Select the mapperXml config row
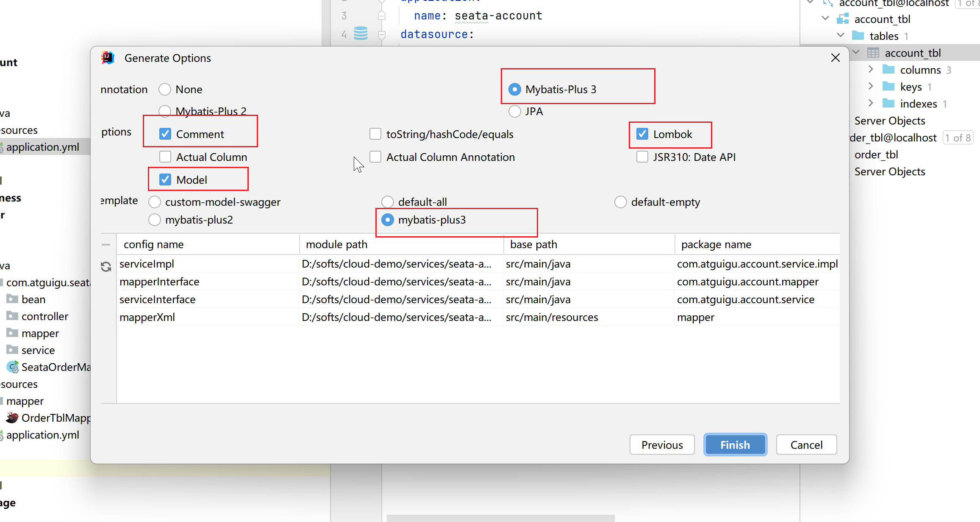Screen dimensions: 980x522 pyautogui.click(x=478, y=317)
